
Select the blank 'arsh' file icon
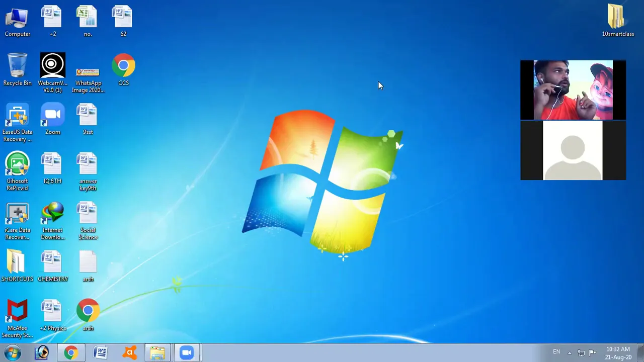coord(88,266)
